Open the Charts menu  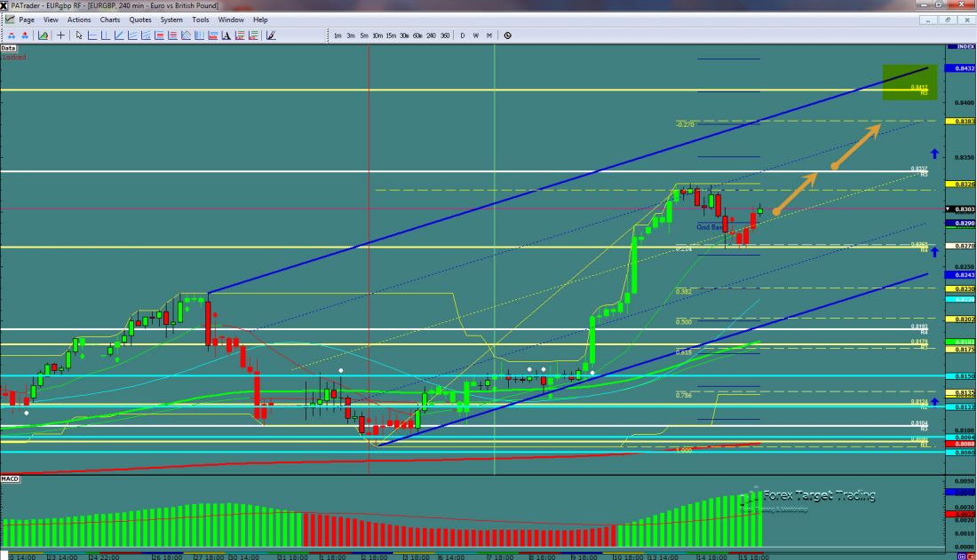pyautogui.click(x=110, y=20)
